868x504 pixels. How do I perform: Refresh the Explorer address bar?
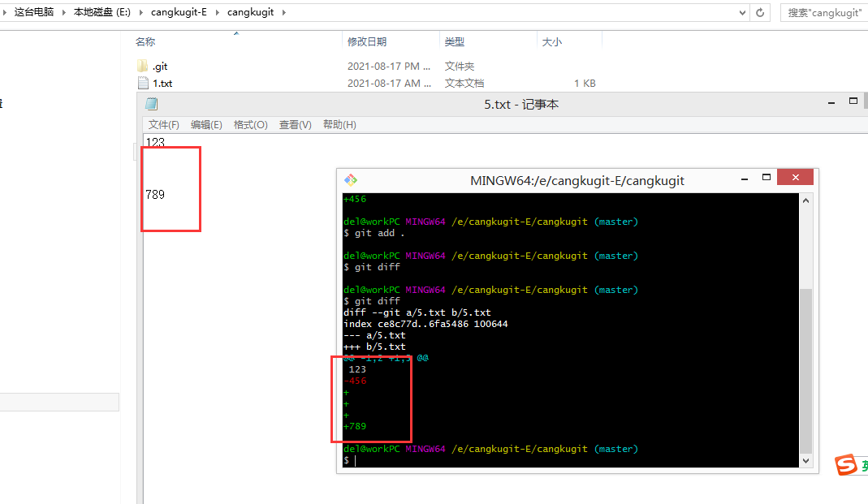pos(760,12)
